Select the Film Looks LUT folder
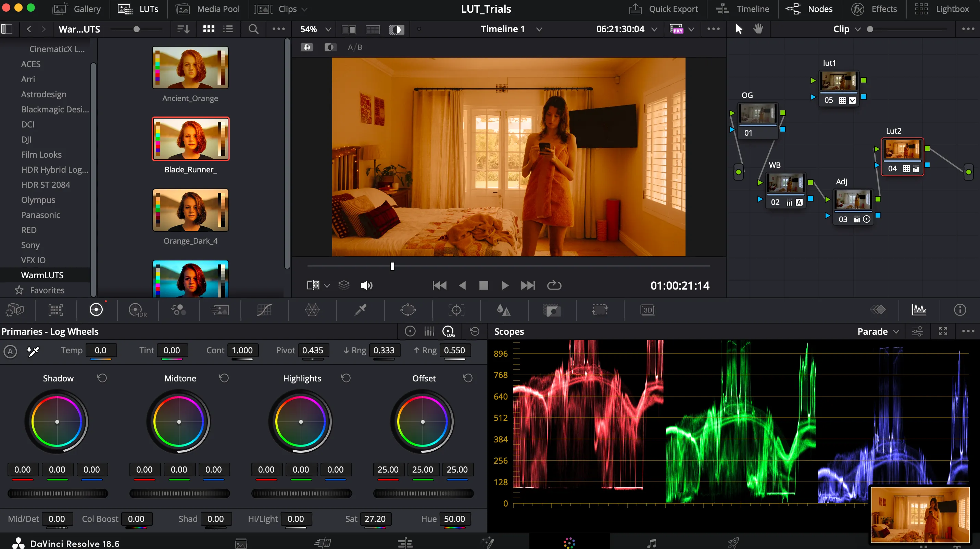 coord(41,155)
